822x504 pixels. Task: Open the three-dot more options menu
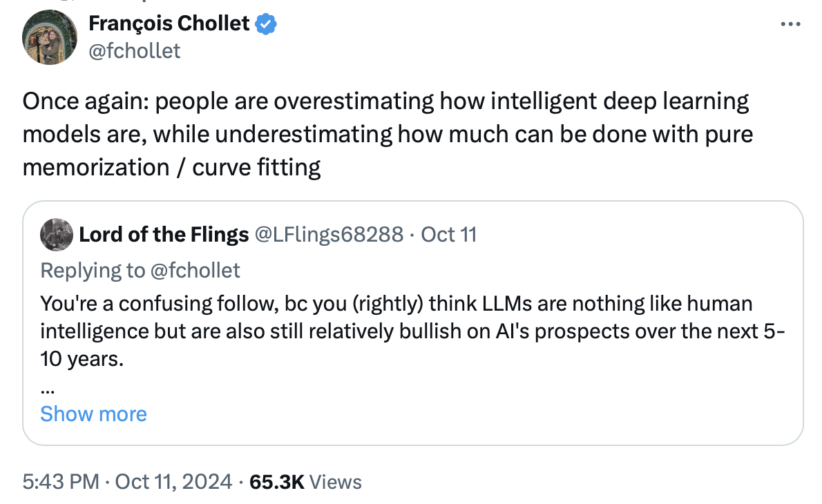pyautogui.click(x=790, y=24)
